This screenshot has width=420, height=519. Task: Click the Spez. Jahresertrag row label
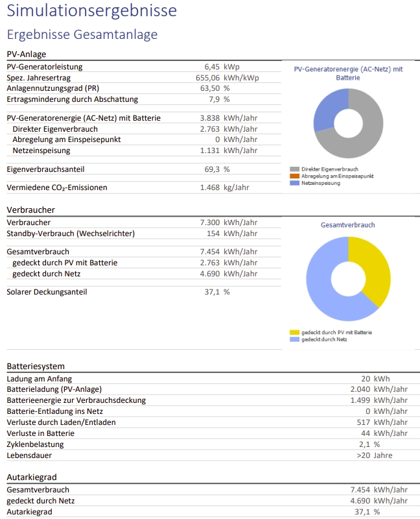[39, 78]
